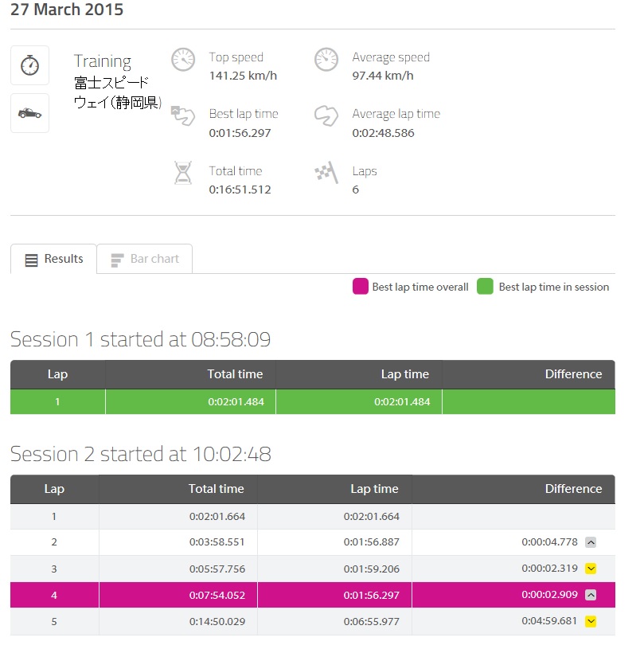Click the magenta Best lap time overall swatch
Image resolution: width=644 pixels, height=649 pixels.
(361, 287)
